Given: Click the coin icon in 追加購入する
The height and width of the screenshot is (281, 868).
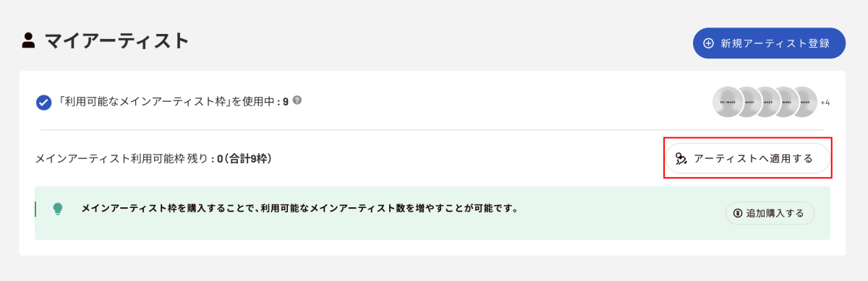Looking at the screenshot, I should (x=738, y=213).
